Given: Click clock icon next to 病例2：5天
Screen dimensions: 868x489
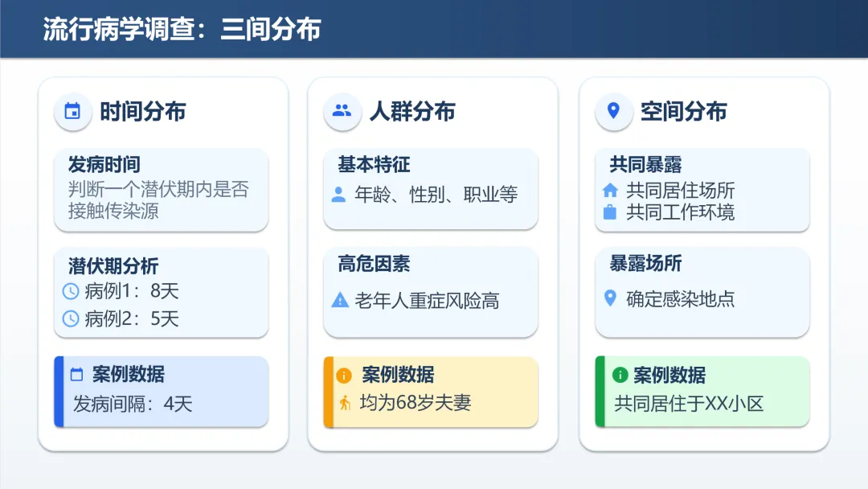Looking at the screenshot, I should (71, 318).
